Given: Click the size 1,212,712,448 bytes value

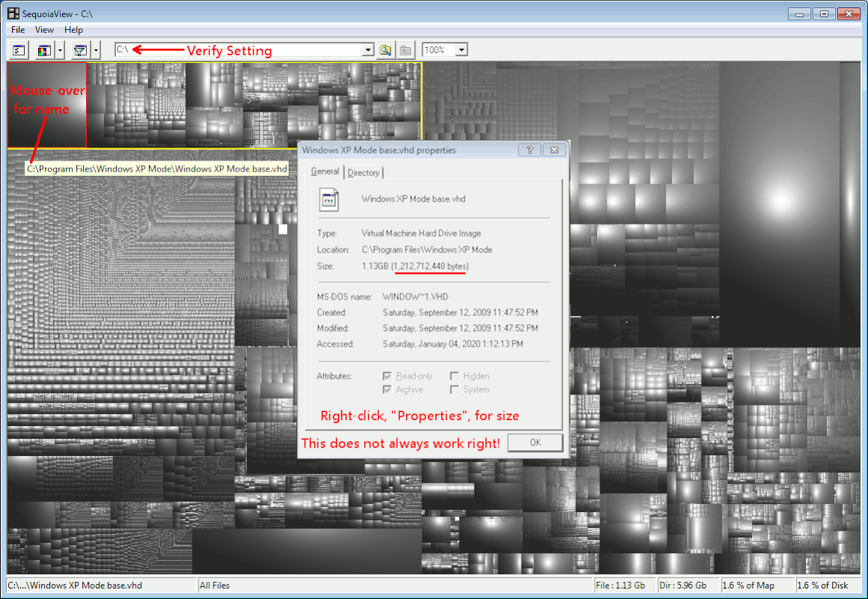Looking at the screenshot, I should [430, 266].
